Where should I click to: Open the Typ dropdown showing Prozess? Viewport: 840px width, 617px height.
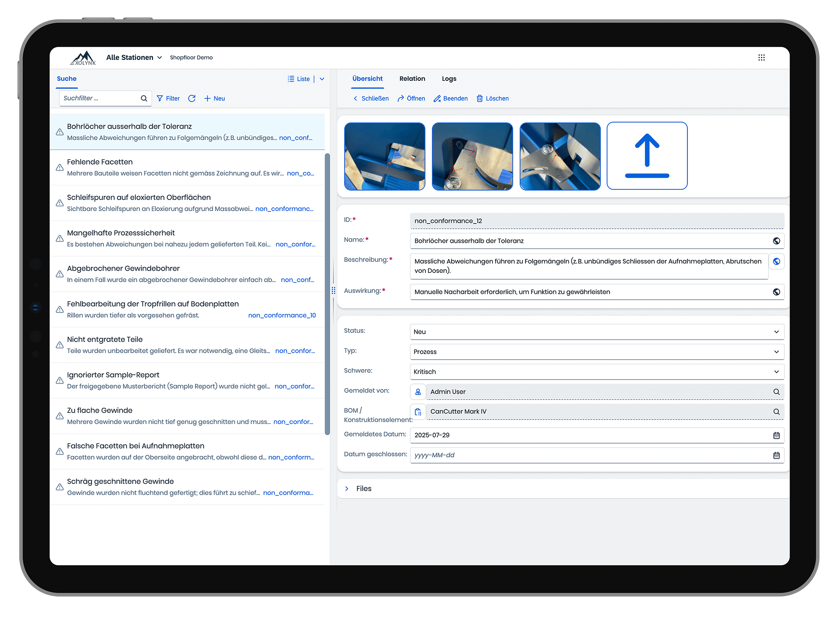pyautogui.click(x=597, y=352)
